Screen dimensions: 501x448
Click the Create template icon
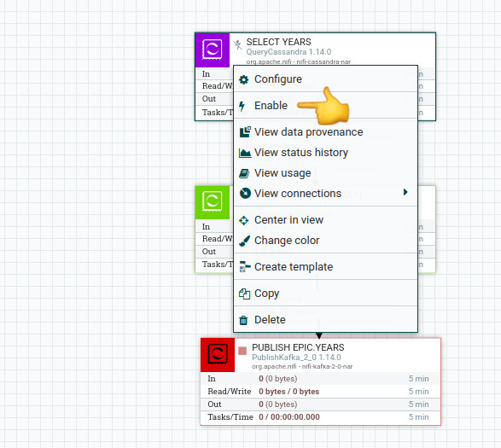click(245, 267)
